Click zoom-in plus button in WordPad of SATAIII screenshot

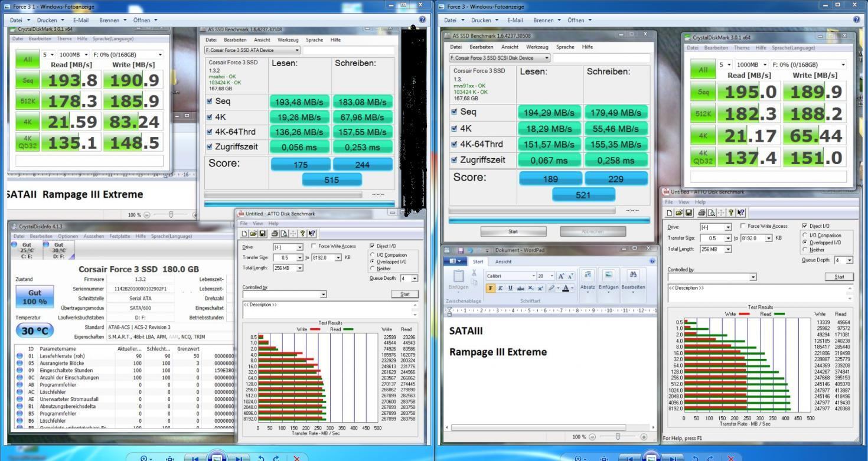pyautogui.click(x=644, y=437)
